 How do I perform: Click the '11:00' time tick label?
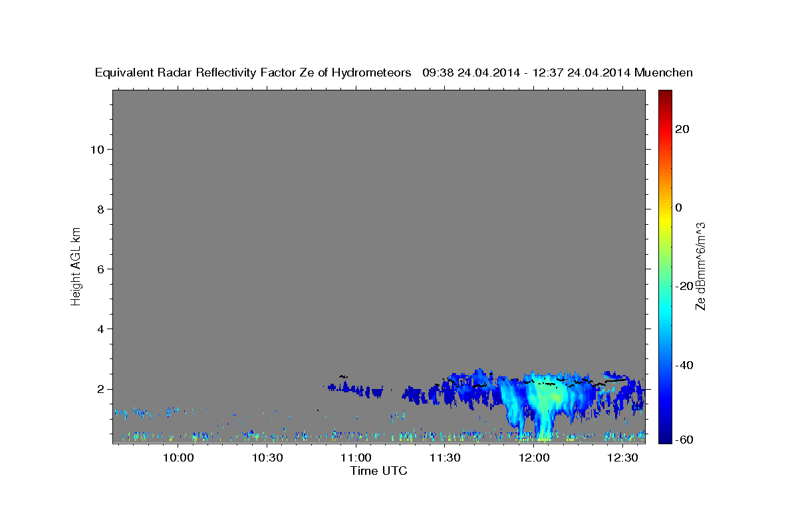tap(356, 458)
